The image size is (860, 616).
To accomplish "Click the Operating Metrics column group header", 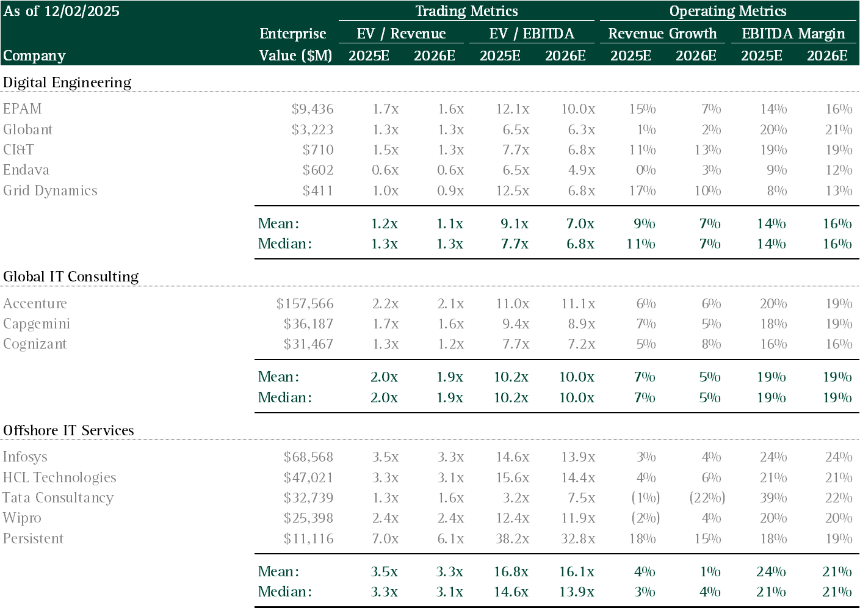I will (728, 11).
